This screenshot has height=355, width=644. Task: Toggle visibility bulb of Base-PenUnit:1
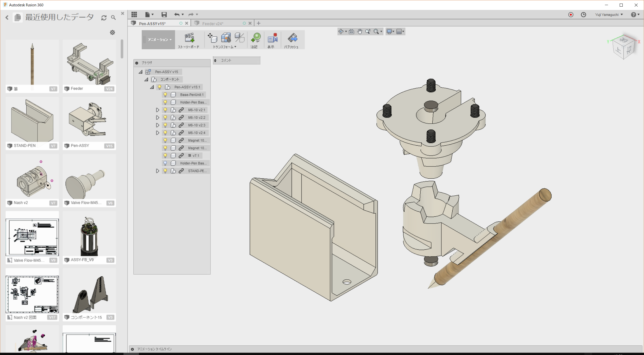165,95
